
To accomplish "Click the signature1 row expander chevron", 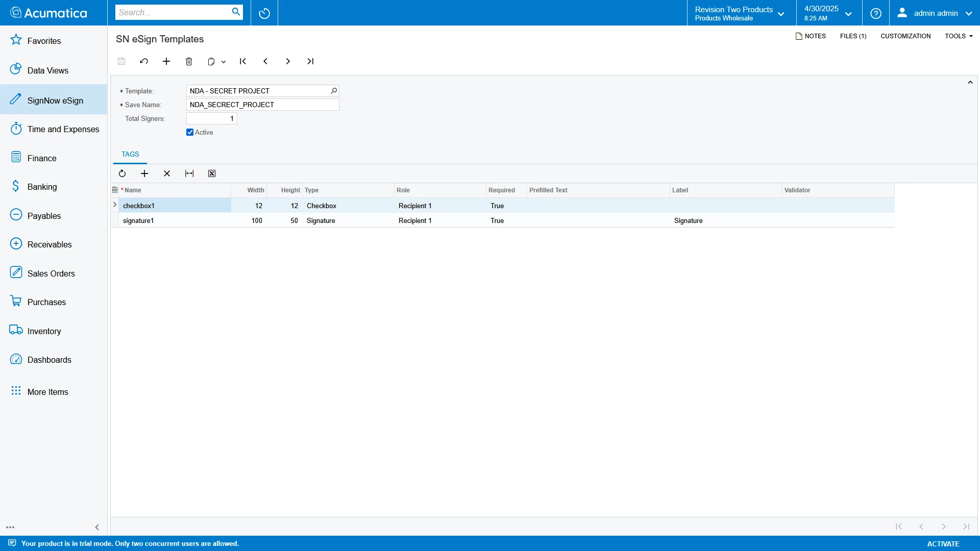I will point(114,220).
